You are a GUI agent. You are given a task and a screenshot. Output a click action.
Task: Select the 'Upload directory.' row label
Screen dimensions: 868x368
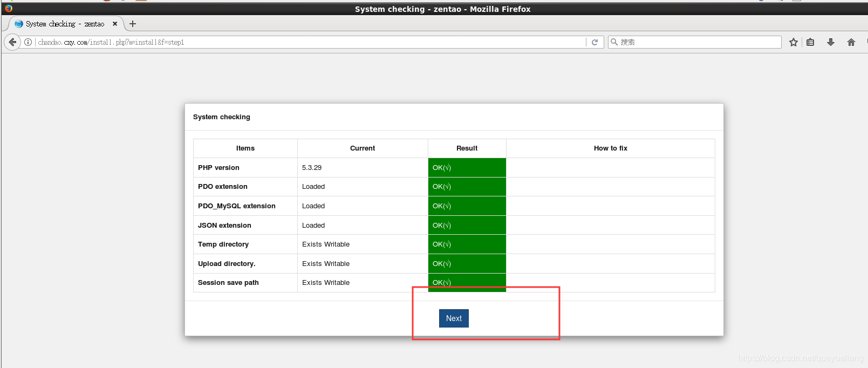[227, 264]
